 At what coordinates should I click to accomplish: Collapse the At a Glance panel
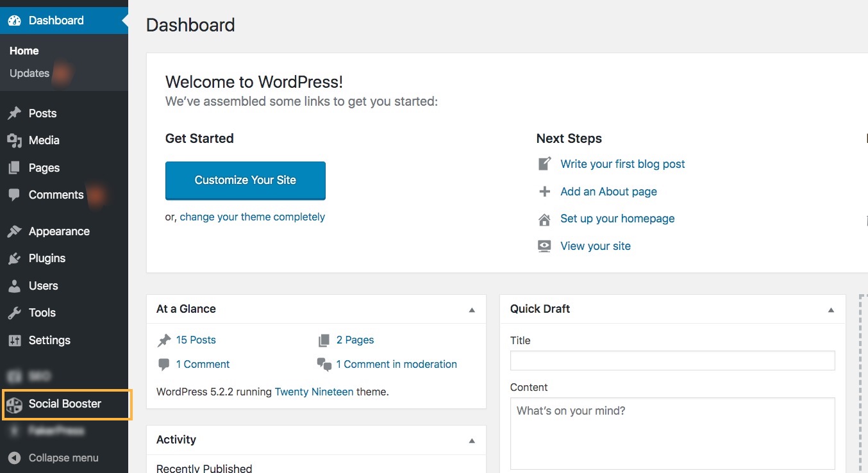point(472,310)
